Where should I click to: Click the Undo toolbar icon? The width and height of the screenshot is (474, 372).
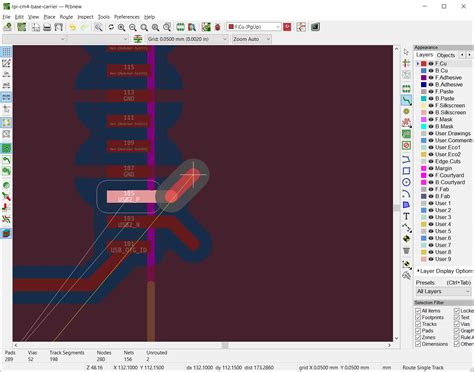click(x=72, y=27)
